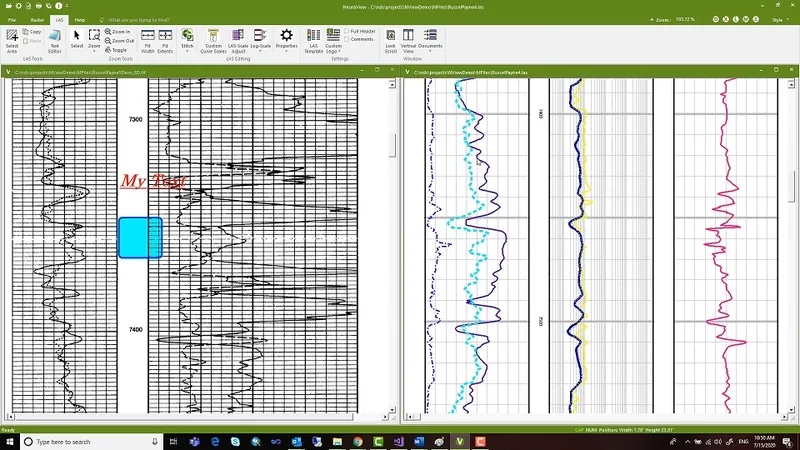Click Zoom In in Zoom Tools

[117, 32]
